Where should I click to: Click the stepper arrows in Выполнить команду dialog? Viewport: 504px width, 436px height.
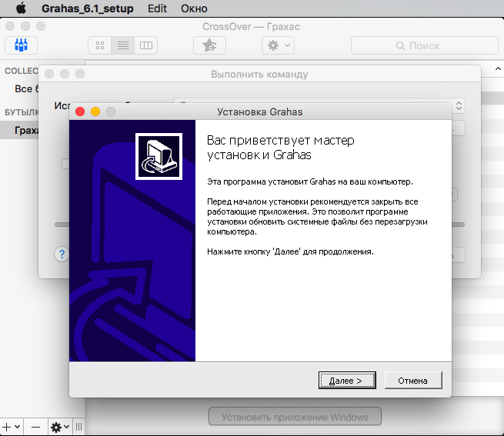tap(459, 105)
